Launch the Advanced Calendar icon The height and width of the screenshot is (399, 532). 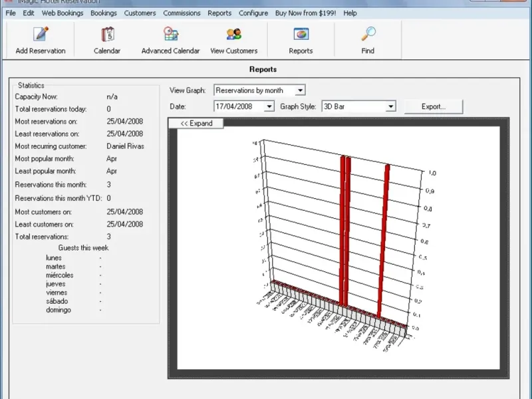click(171, 41)
